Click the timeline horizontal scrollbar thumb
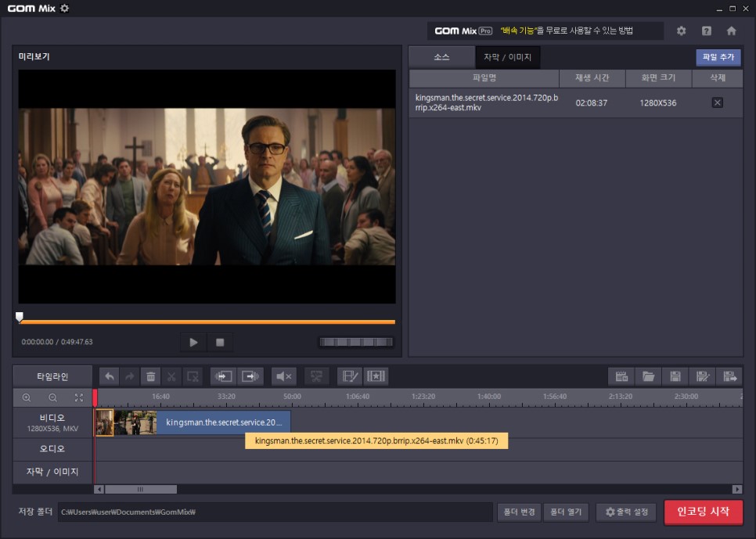 (140, 490)
